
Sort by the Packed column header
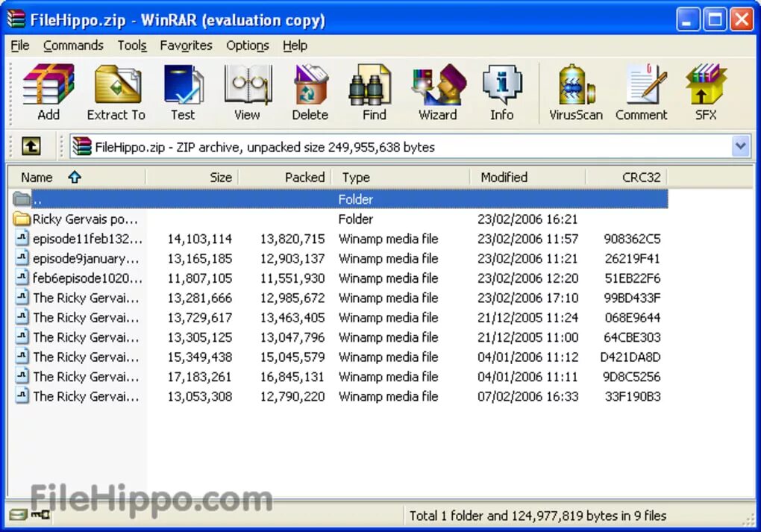point(285,177)
